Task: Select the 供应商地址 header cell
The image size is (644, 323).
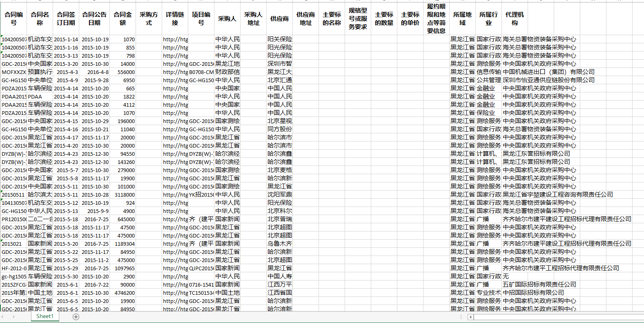Action: 305,19
